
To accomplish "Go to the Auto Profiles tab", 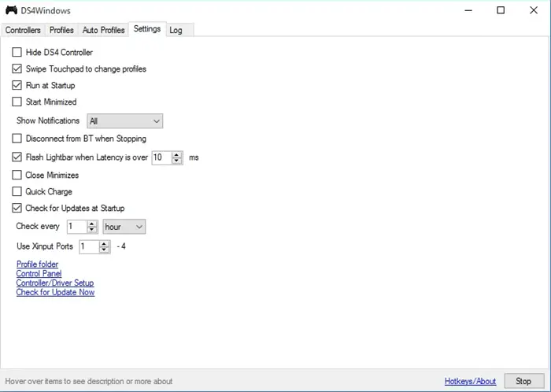I will (103, 30).
